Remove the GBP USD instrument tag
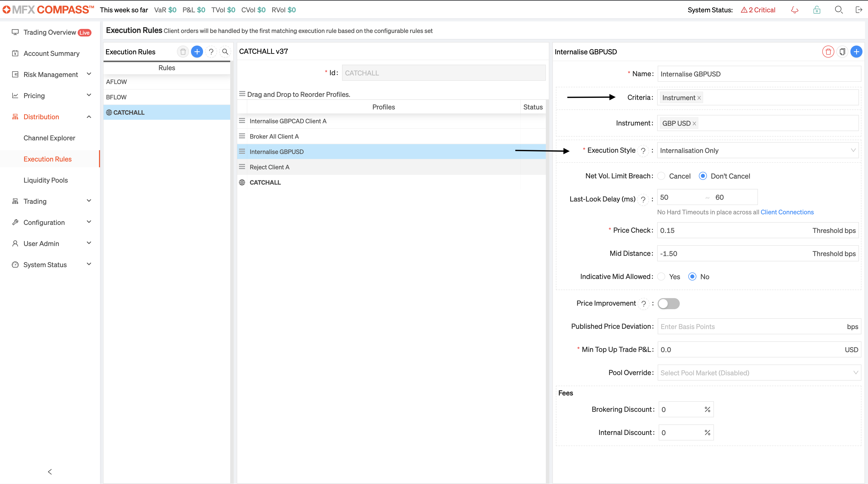The height and width of the screenshot is (484, 868). [694, 124]
